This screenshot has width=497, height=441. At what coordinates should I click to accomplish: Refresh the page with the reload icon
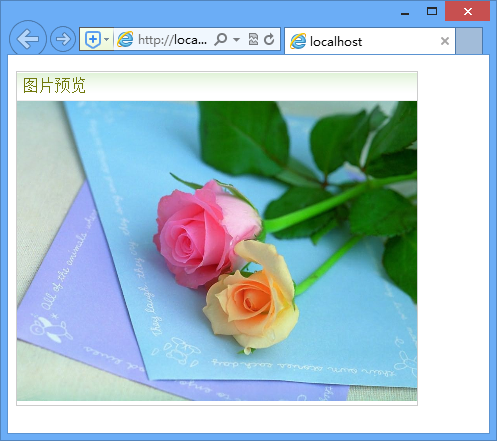point(269,39)
